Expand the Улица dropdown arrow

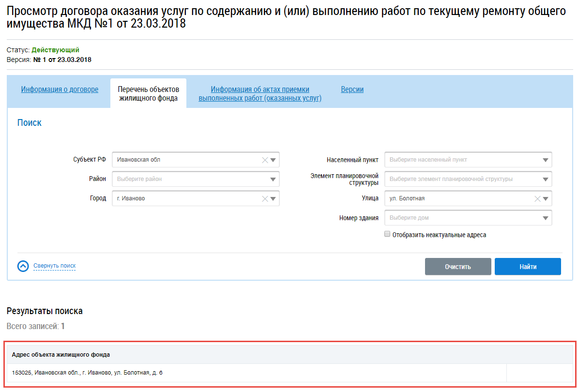click(546, 198)
